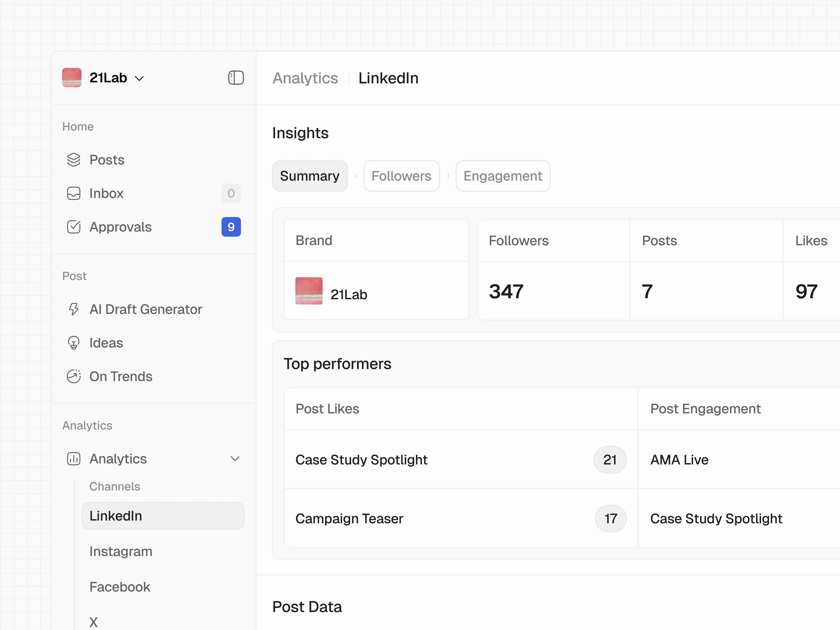840x630 pixels.
Task: Click the Analytics breadcrumb link
Action: click(306, 78)
